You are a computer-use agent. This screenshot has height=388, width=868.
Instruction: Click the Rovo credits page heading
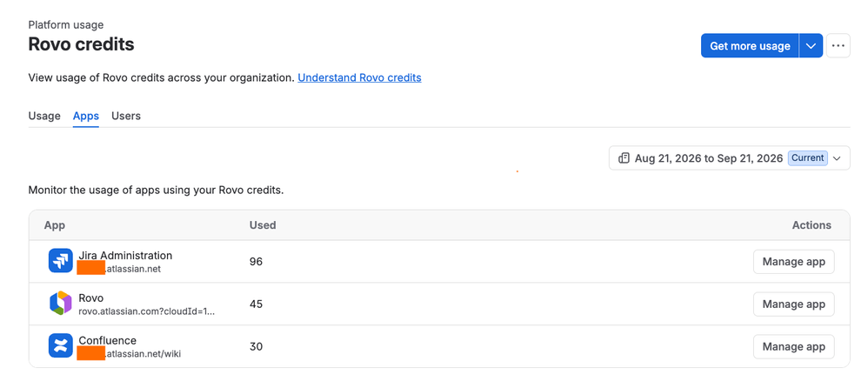(82, 43)
